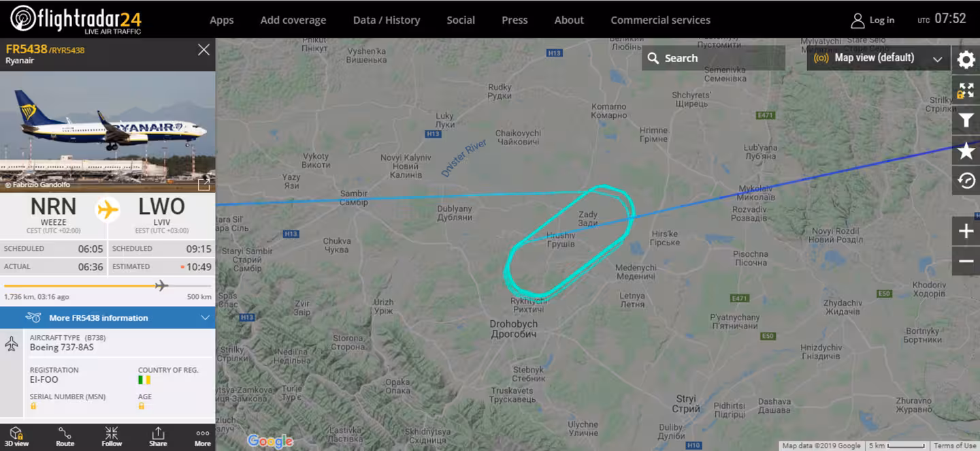Click the fullscreen map icon
This screenshot has width=980, height=451.
tap(966, 91)
